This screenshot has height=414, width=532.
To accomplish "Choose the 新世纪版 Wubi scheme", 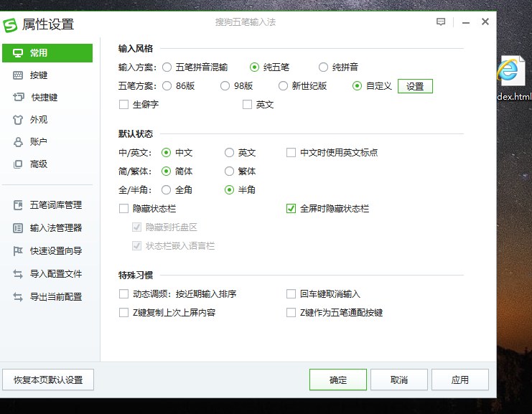I will click(x=284, y=86).
